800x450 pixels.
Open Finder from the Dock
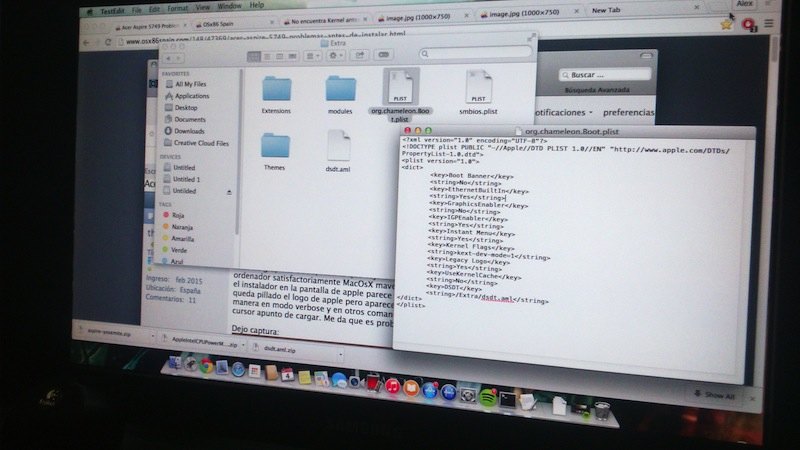pos(174,363)
